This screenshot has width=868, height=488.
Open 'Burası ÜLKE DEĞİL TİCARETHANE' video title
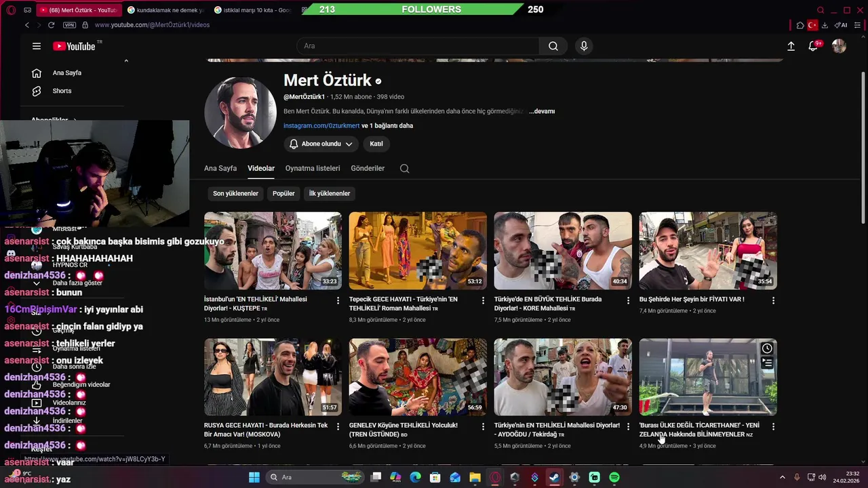click(x=699, y=430)
